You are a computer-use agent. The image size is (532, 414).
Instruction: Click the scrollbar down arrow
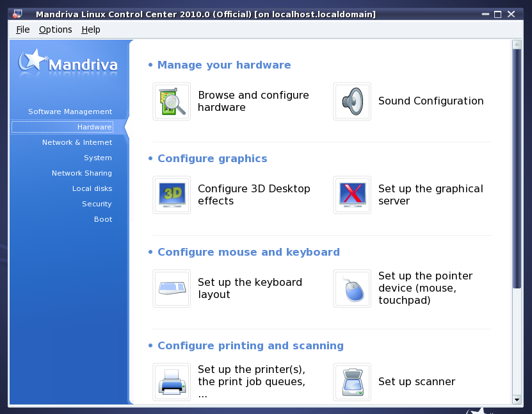click(517, 400)
